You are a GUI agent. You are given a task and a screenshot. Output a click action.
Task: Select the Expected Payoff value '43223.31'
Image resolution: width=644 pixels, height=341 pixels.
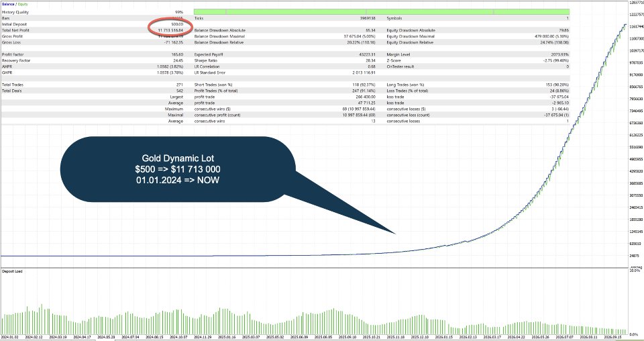point(367,54)
